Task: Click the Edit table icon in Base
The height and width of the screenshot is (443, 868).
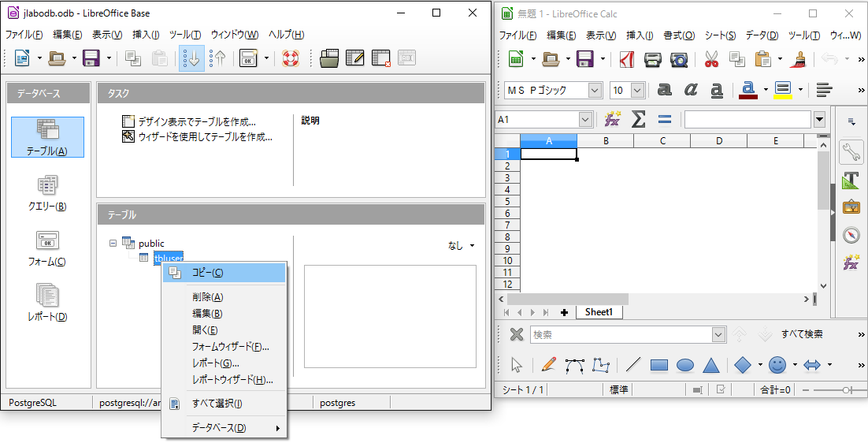Action: click(x=354, y=58)
